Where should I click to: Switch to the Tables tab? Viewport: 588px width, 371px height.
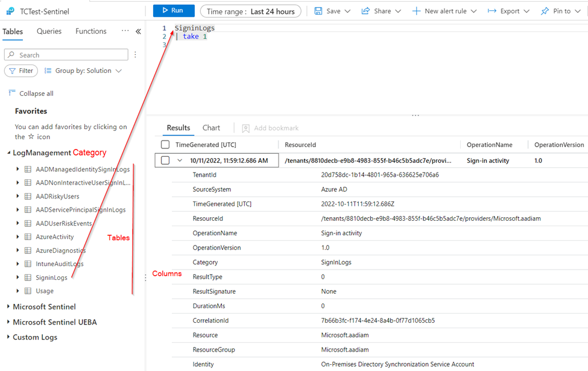(13, 31)
